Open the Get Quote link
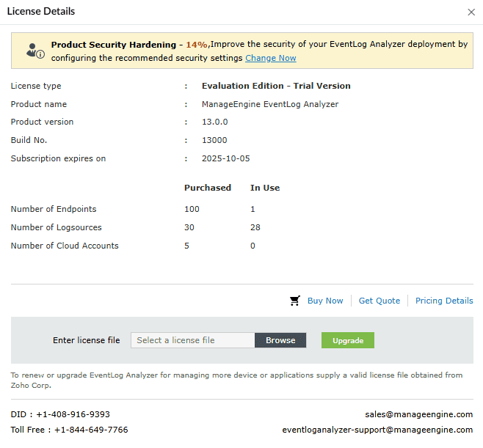The image size is (483, 448). [379, 301]
